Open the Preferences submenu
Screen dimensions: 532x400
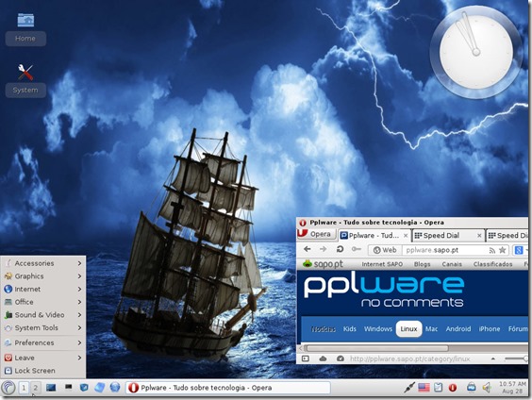point(42,342)
